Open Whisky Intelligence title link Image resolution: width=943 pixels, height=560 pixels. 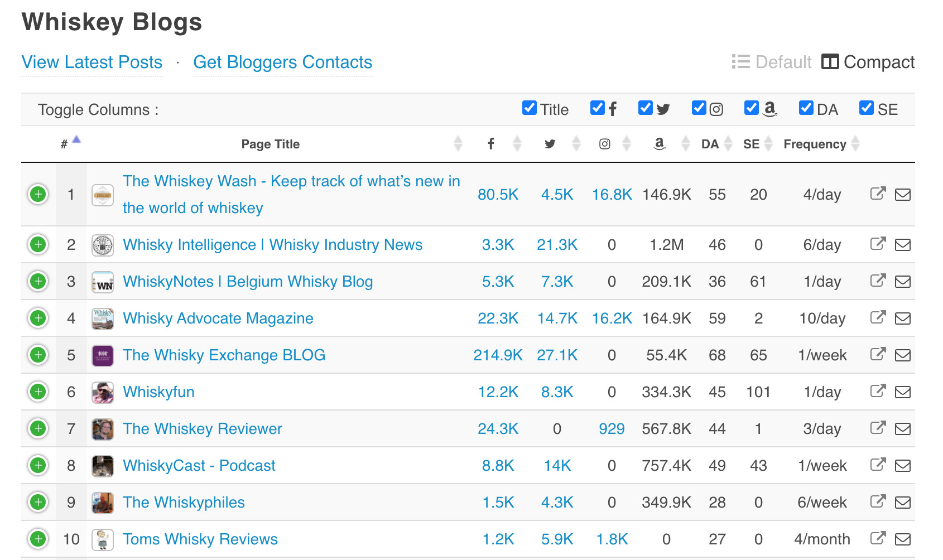(x=273, y=244)
